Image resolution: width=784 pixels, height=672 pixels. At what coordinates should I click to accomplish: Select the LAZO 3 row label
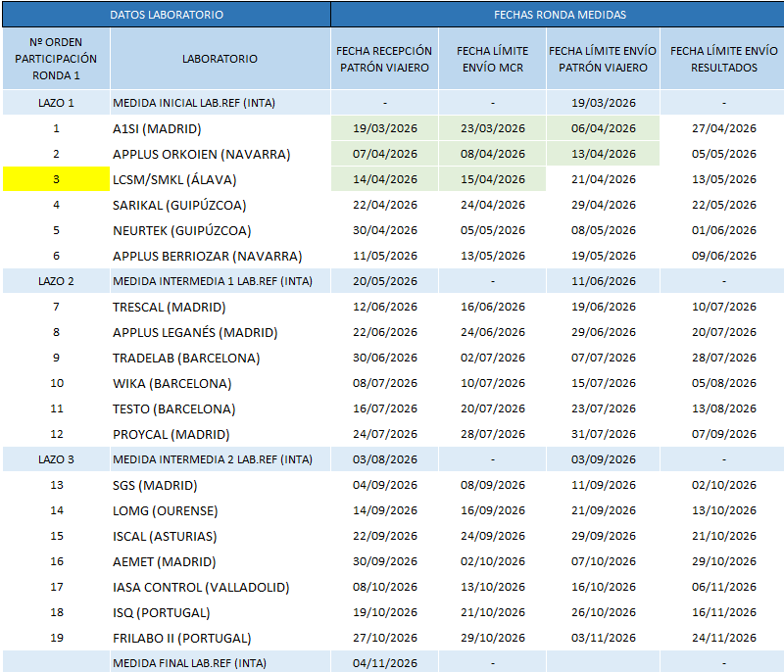[56, 459]
